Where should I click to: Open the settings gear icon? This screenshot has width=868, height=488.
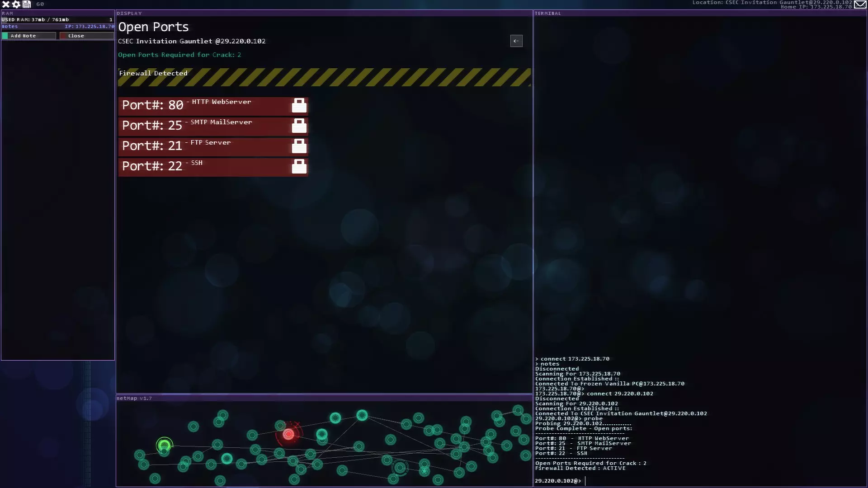coord(16,4)
